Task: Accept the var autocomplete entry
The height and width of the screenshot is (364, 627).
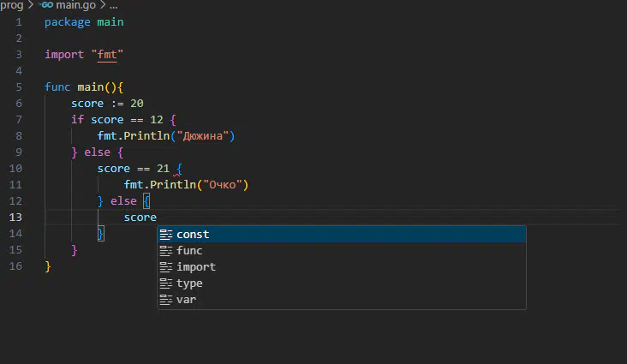Action: click(342, 300)
